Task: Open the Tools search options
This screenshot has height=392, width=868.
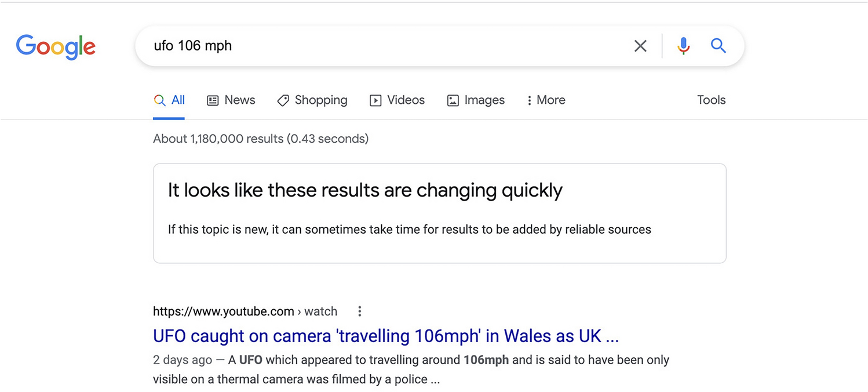Action: click(x=711, y=100)
